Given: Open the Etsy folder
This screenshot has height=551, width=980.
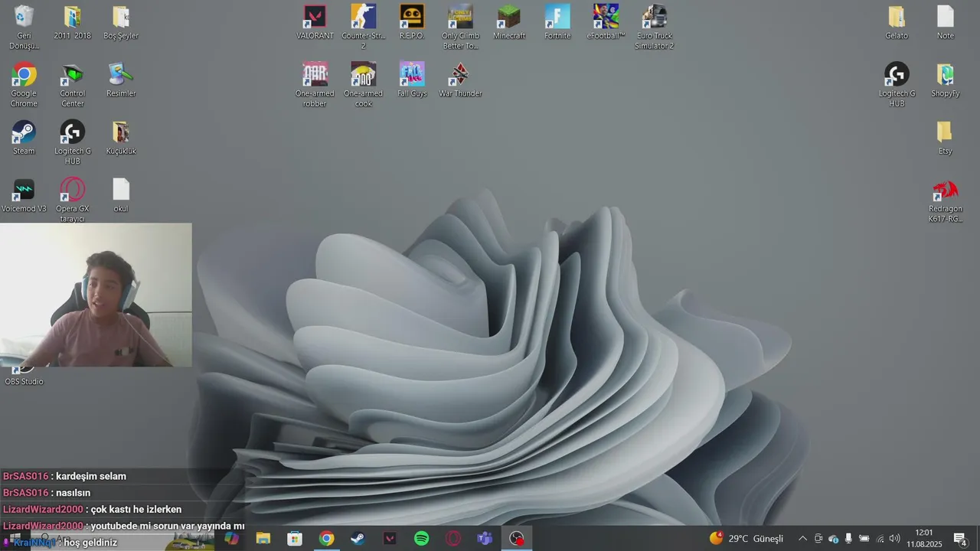Looking at the screenshot, I should [x=946, y=138].
